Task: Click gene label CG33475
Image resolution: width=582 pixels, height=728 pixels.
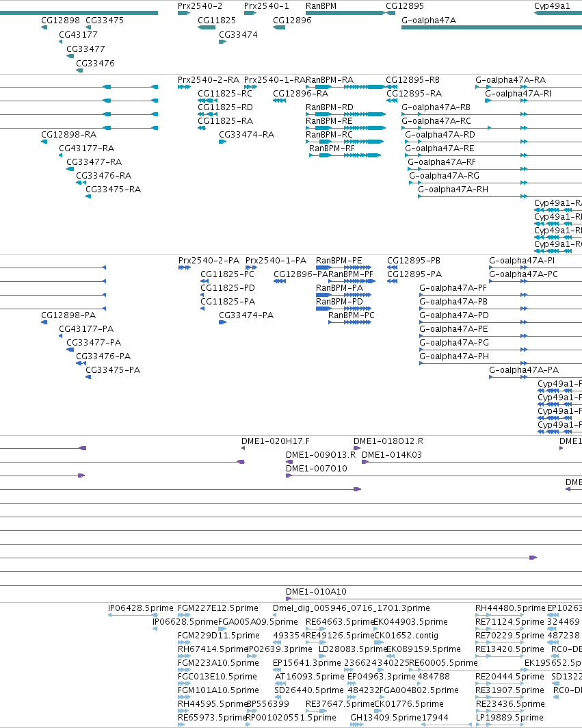Action: coord(105,21)
